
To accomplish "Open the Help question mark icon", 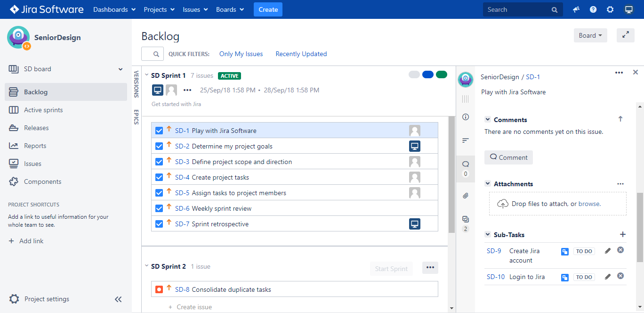I will 593,9.
